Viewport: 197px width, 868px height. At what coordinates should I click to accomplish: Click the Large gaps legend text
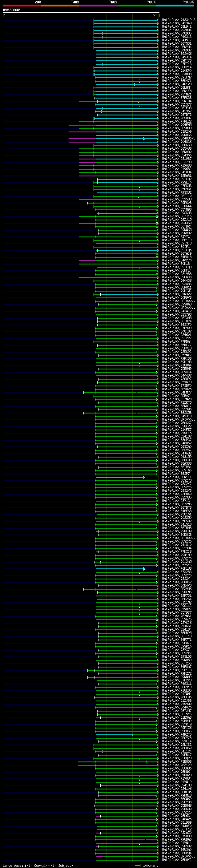pos(38,866)
